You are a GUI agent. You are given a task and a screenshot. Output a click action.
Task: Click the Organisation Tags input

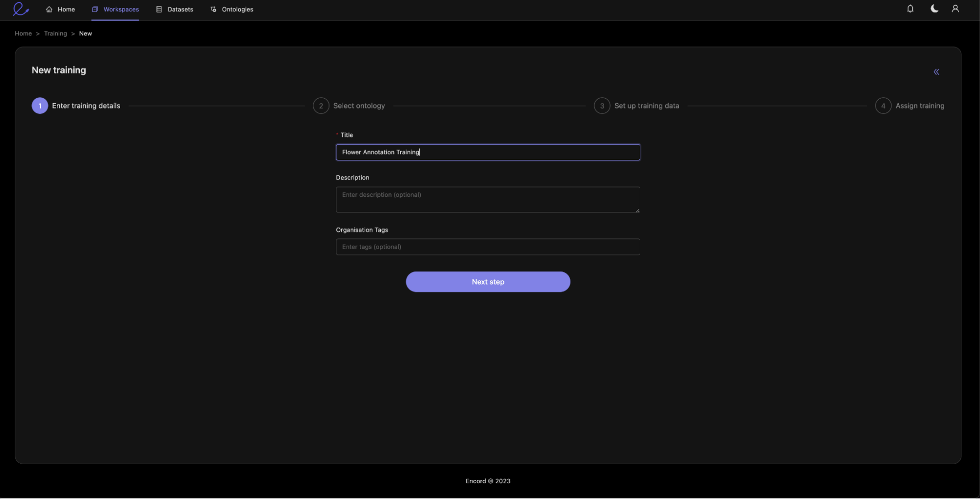[x=488, y=247]
